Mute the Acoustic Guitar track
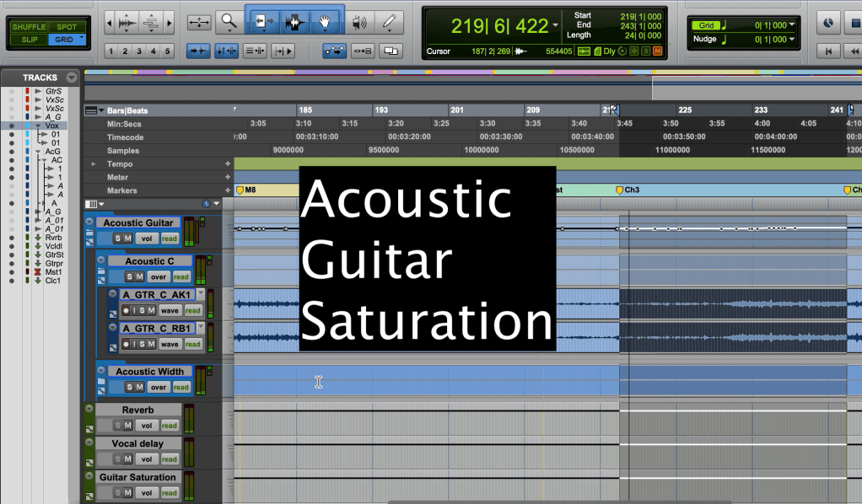 (x=128, y=239)
